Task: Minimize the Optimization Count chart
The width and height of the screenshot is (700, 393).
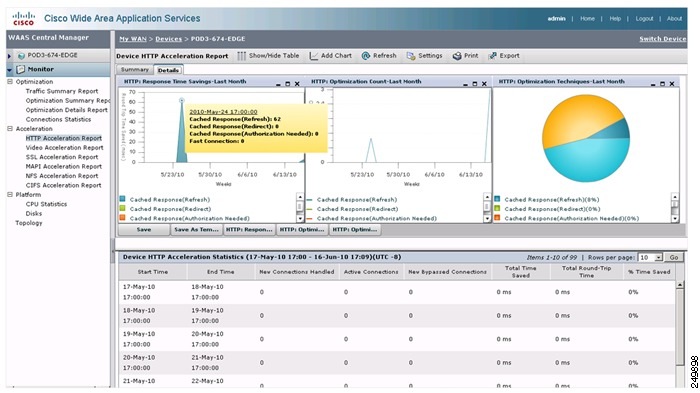Action: 465,84
